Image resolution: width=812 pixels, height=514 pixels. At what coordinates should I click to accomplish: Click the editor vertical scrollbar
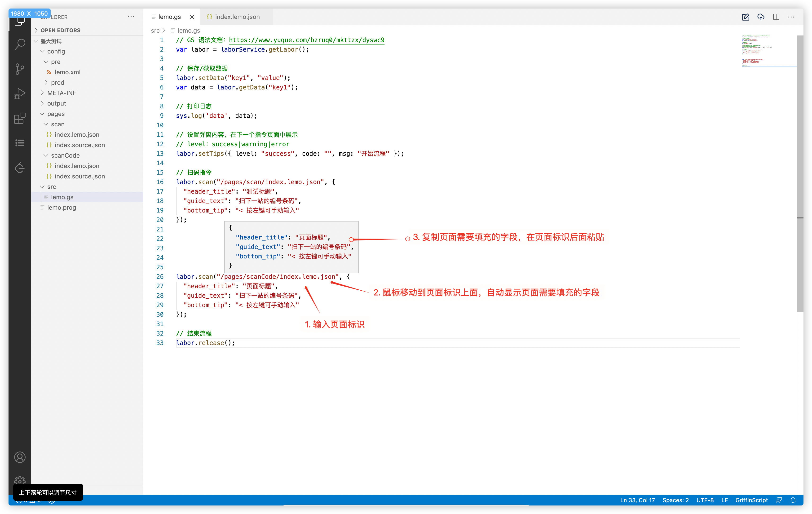(800, 169)
